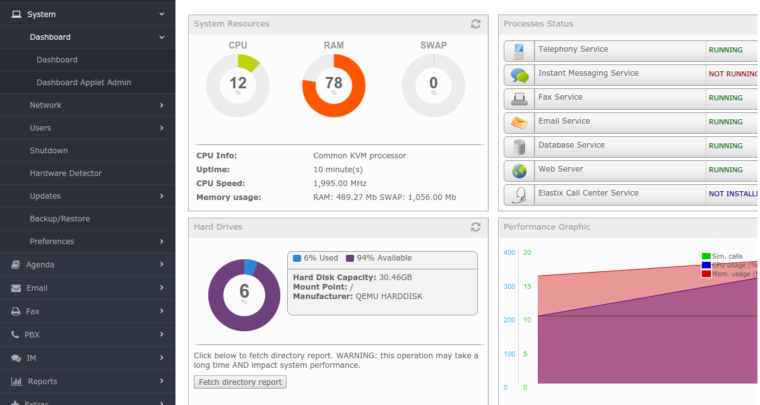Click the Elastix Call Center headset icon
The image size is (760, 405).
[x=519, y=194]
